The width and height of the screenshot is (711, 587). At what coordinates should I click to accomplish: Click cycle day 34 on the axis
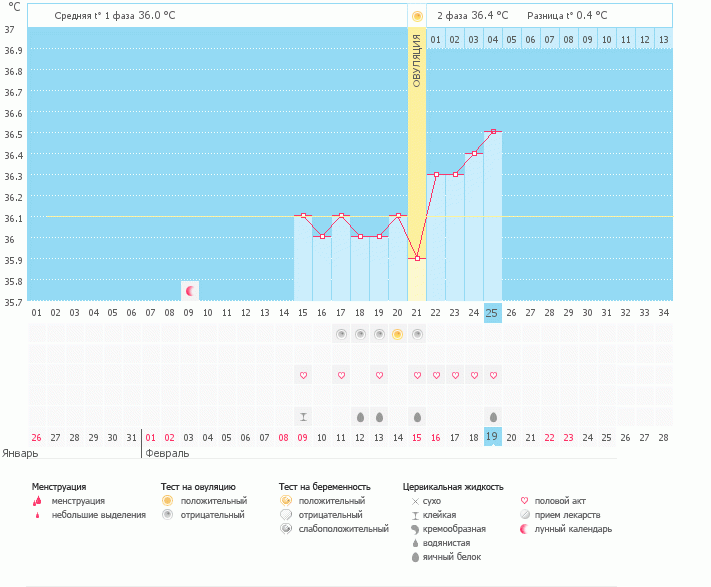[x=663, y=313]
